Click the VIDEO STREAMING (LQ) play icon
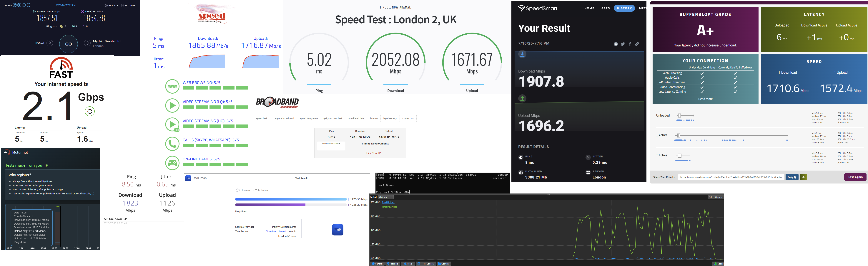Viewport: 868px width, 266px height. [x=172, y=105]
